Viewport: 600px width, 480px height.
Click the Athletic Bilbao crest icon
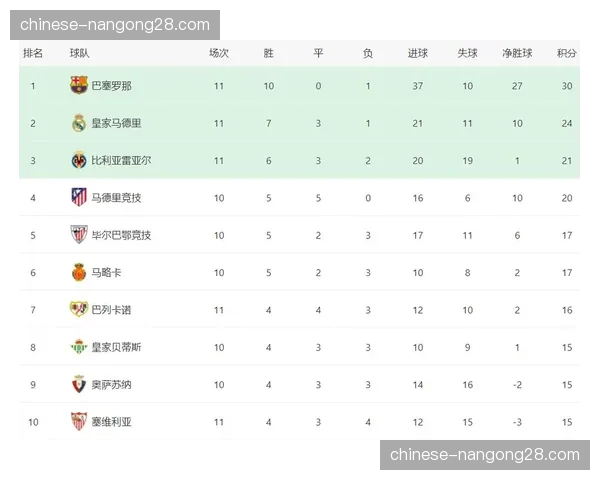click(79, 235)
